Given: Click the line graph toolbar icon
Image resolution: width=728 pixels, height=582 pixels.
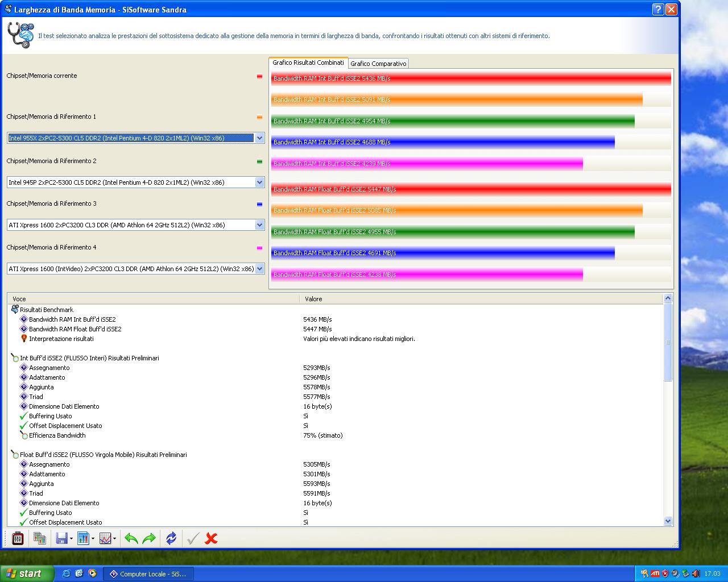Looking at the screenshot, I should [x=105, y=538].
